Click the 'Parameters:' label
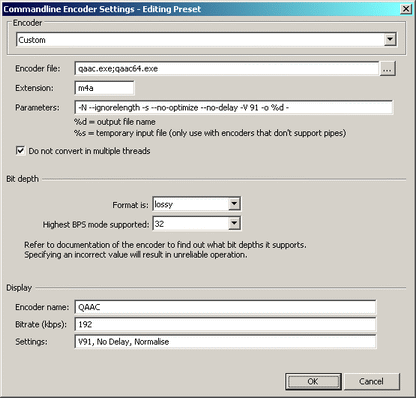The height and width of the screenshot is (398, 416). point(37,108)
